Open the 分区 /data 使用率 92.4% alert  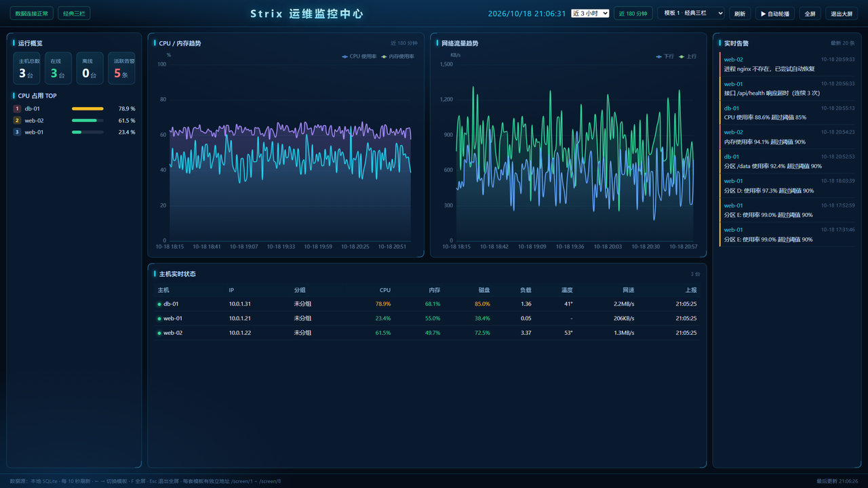pyautogui.click(x=788, y=162)
